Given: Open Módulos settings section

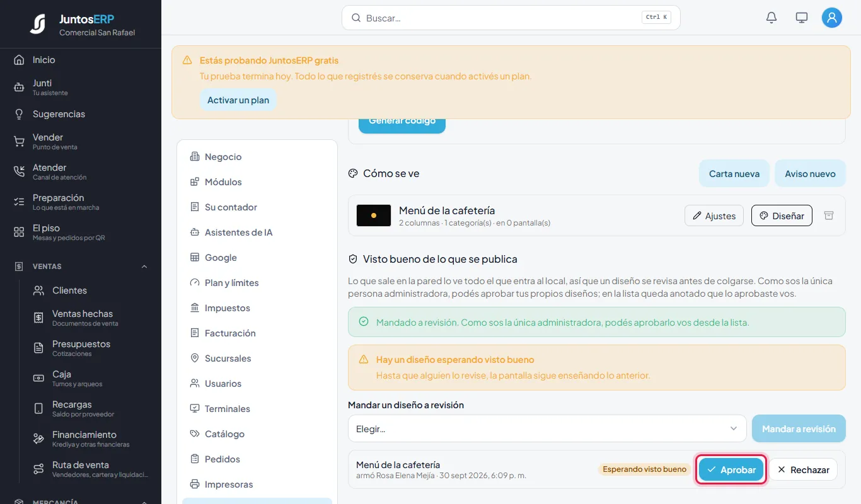Looking at the screenshot, I should [x=257, y=182].
